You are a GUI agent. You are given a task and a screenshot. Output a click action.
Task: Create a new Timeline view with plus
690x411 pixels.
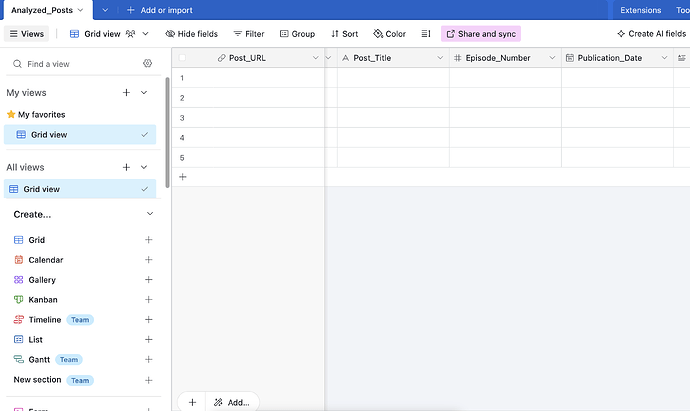pyautogui.click(x=149, y=319)
